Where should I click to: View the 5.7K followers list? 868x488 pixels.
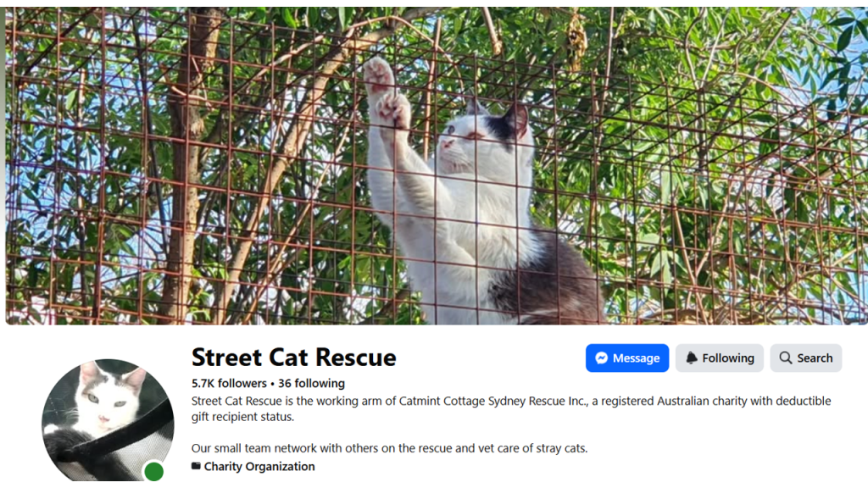tap(229, 383)
